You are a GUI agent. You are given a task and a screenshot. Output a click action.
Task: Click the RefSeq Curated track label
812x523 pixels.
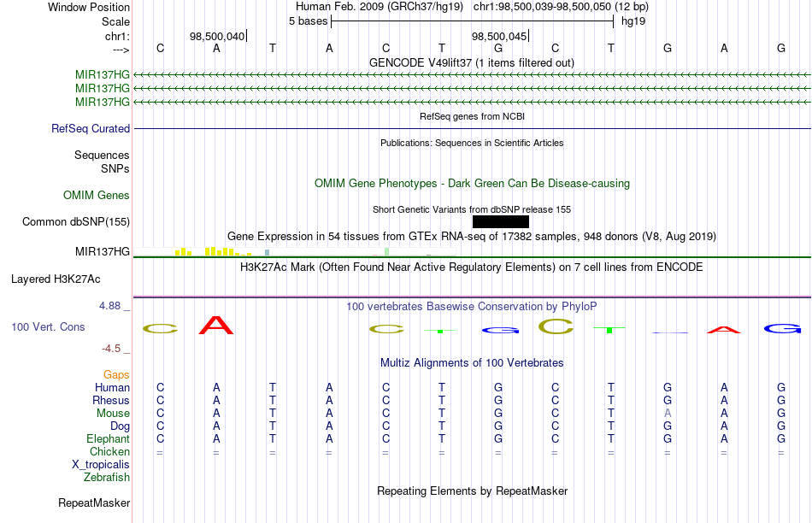[91, 128]
